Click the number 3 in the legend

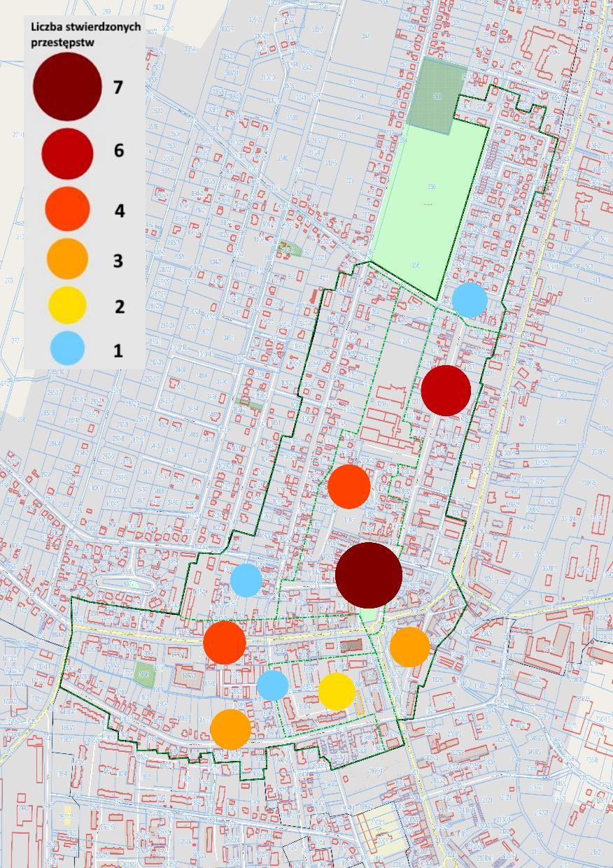coord(118,261)
